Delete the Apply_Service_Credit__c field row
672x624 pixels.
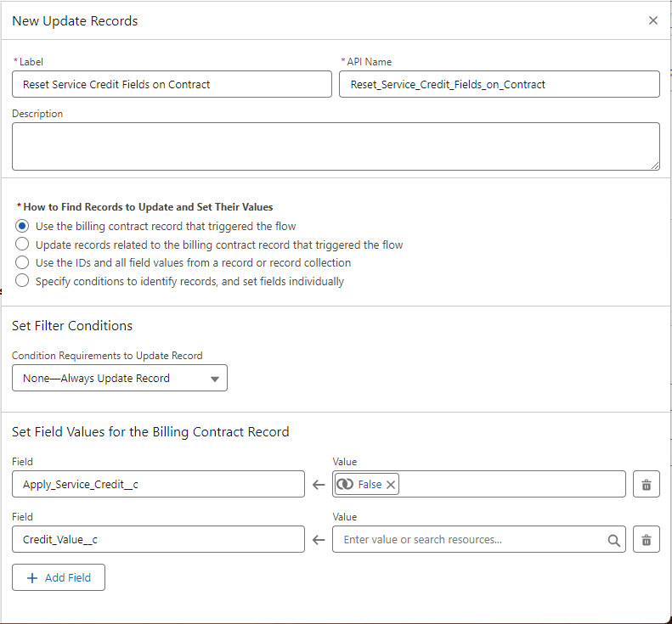point(646,484)
